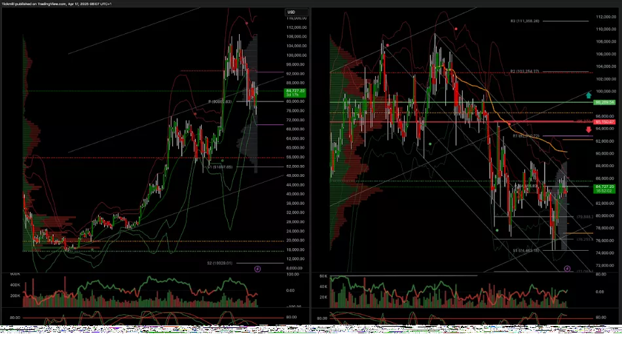Click topmost red dot on right chart
622x364 pixels.
[x=456, y=29]
